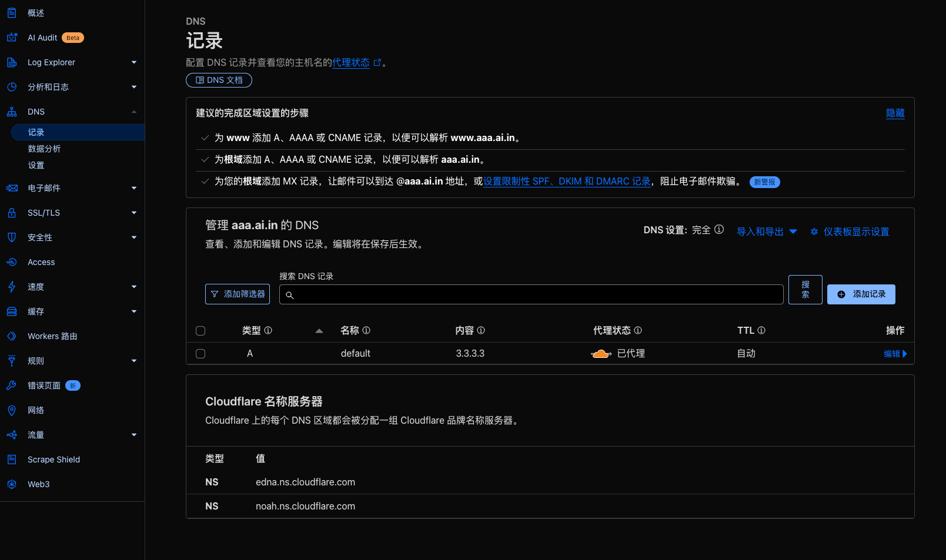The height and width of the screenshot is (560, 946).
Task: Click the 电子邮件 envelope icon
Action: (12, 188)
